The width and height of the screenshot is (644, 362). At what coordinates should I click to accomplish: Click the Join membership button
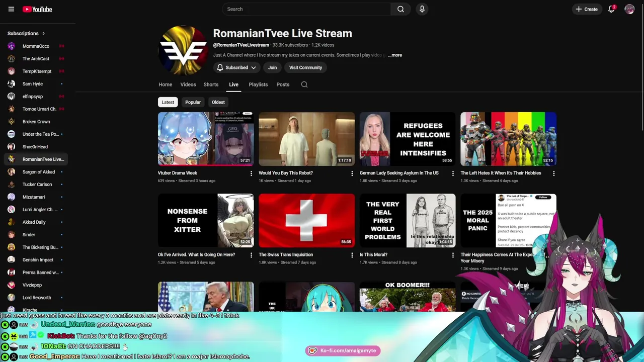click(272, 67)
